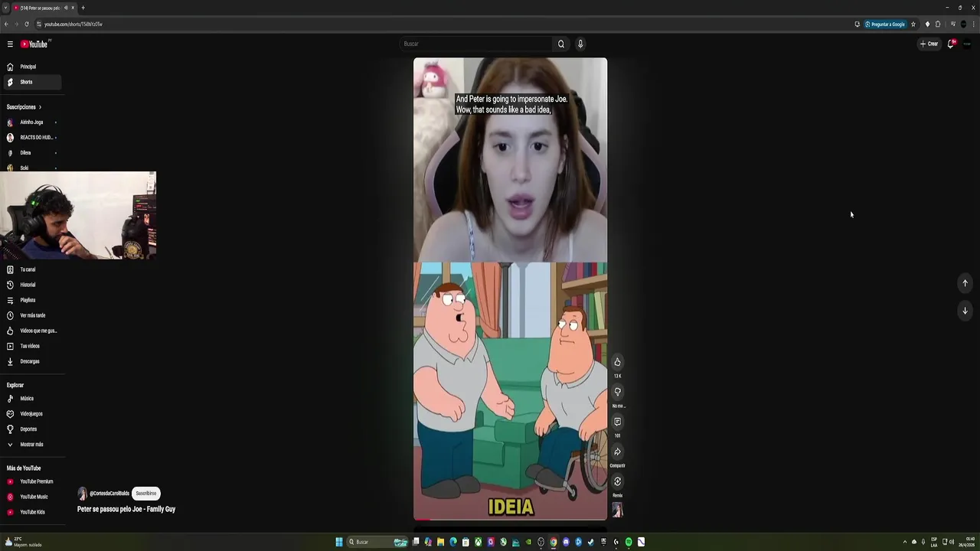Screen dimensions: 980x551
Task: Click the search magnifier button
Action: coord(561,44)
